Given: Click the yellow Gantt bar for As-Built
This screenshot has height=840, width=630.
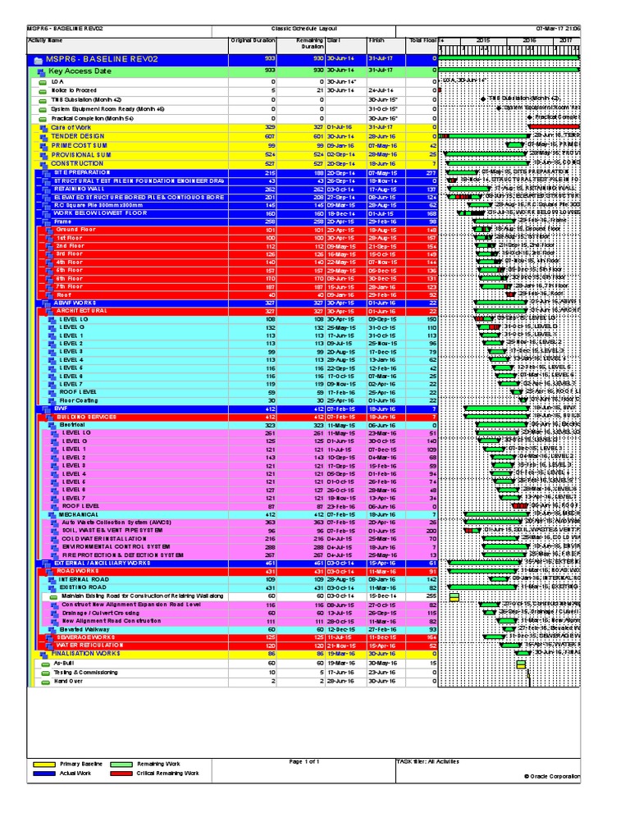Looking at the screenshot, I should click(521, 664).
